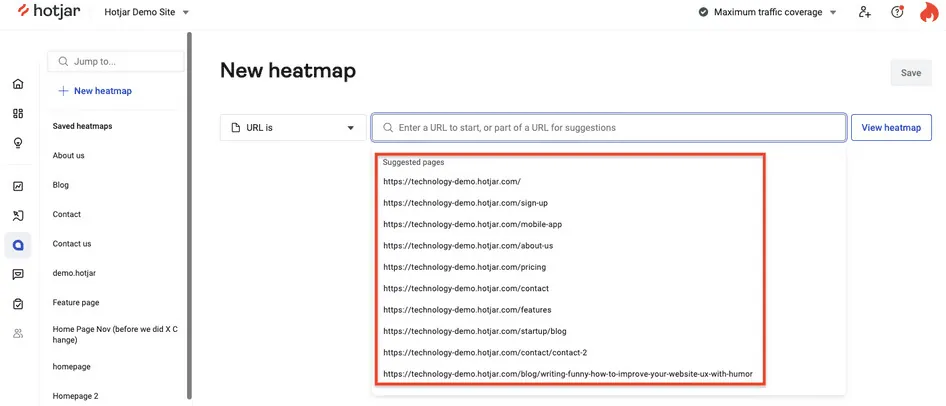Select the /mobile-app suggested page
The height and width of the screenshot is (406, 946).
click(472, 224)
